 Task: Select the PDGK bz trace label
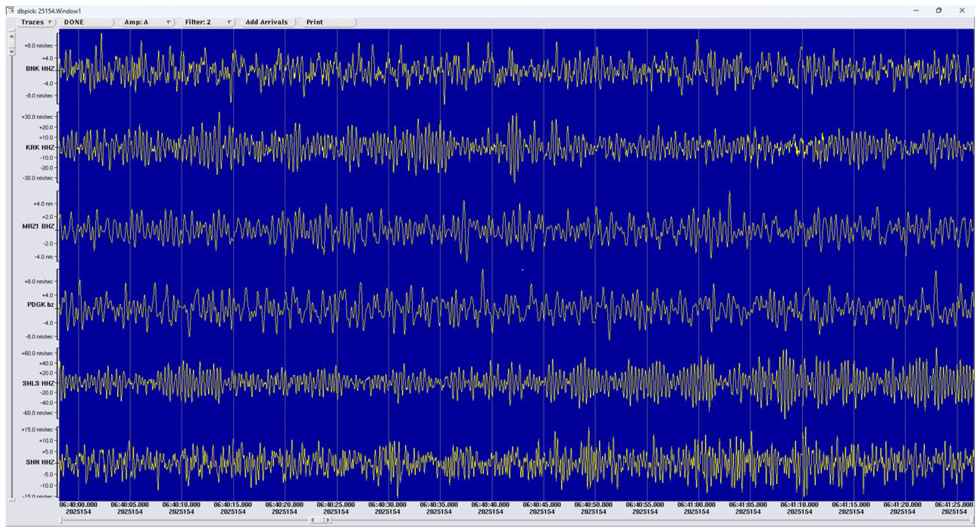pos(40,305)
